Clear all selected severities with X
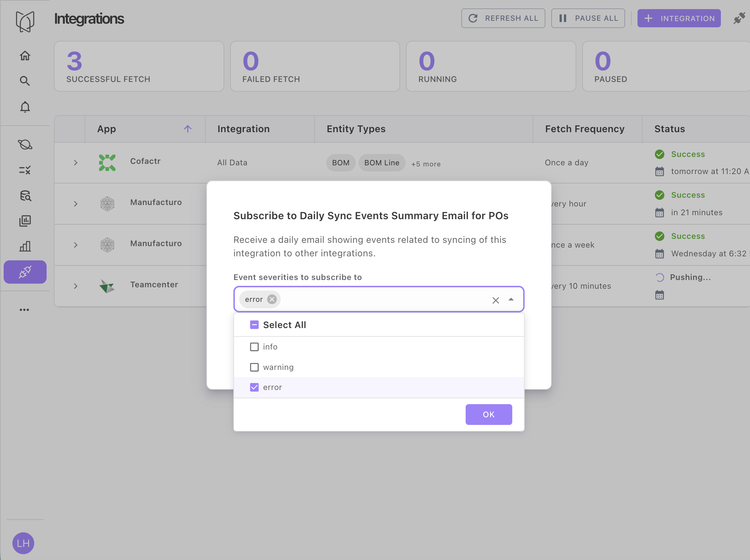The height and width of the screenshot is (560, 750). 496,300
